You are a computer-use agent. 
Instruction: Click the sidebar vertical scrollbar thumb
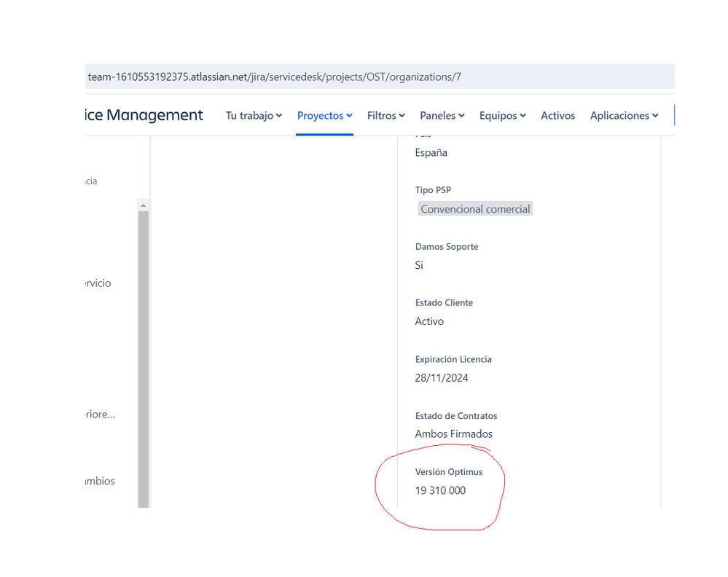click(x=144, y=359)
